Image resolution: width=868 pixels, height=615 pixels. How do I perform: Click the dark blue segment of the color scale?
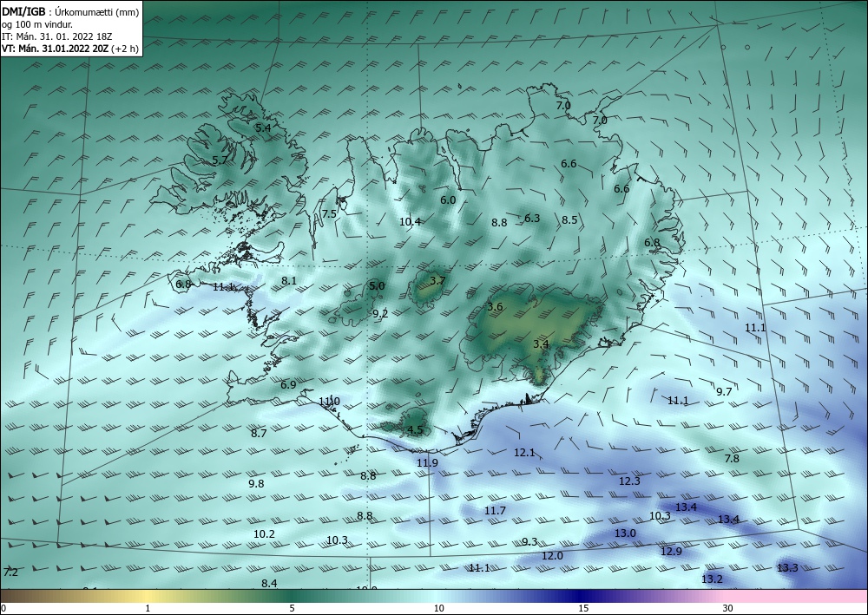point(582,596)
